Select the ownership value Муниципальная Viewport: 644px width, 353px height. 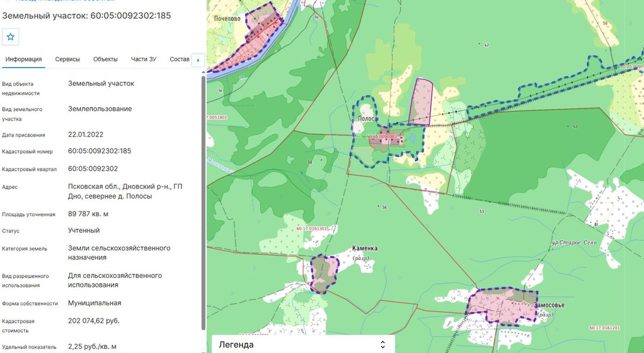coord(94,303)
